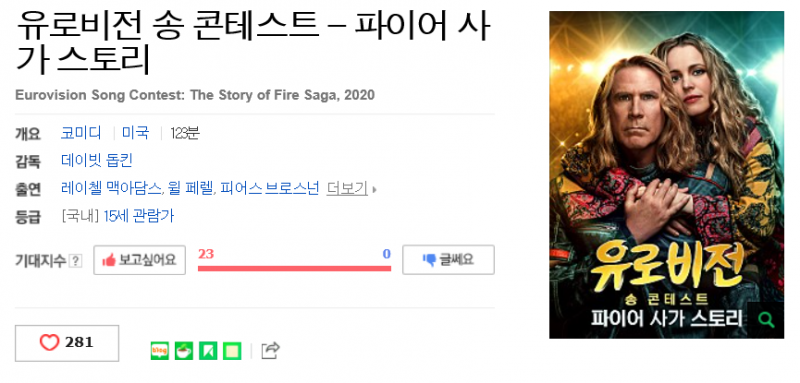Click the green bookmark share icon

208,350
